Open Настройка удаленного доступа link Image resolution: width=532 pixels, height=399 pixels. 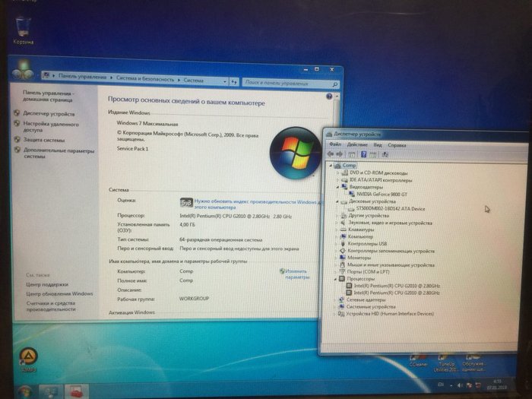pos(51,127)
